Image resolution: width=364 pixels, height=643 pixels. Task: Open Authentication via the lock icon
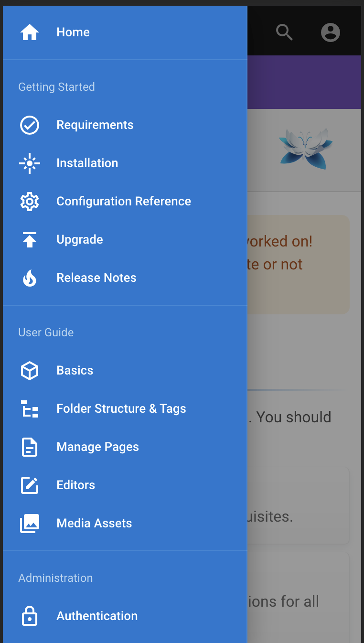(x=30, y=616)
